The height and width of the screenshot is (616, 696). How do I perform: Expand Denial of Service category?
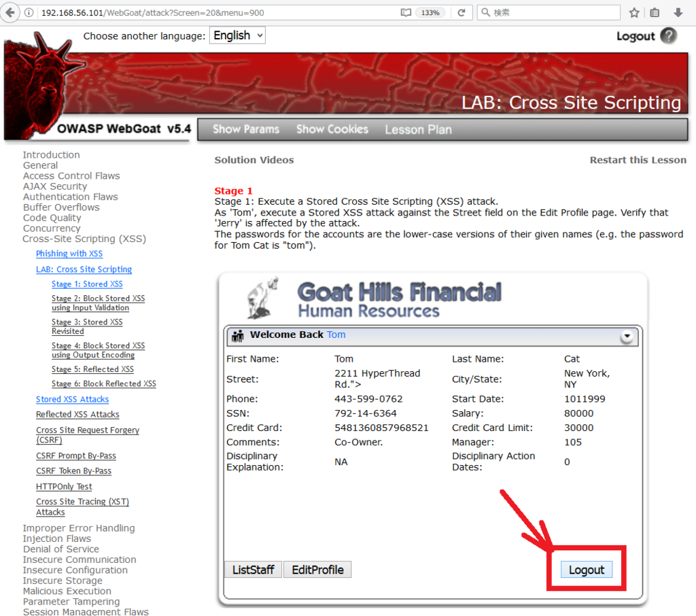[60, 549]
